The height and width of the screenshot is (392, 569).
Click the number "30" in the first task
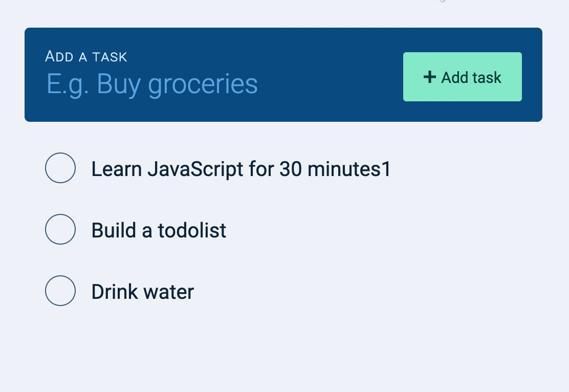coord(290,169)
